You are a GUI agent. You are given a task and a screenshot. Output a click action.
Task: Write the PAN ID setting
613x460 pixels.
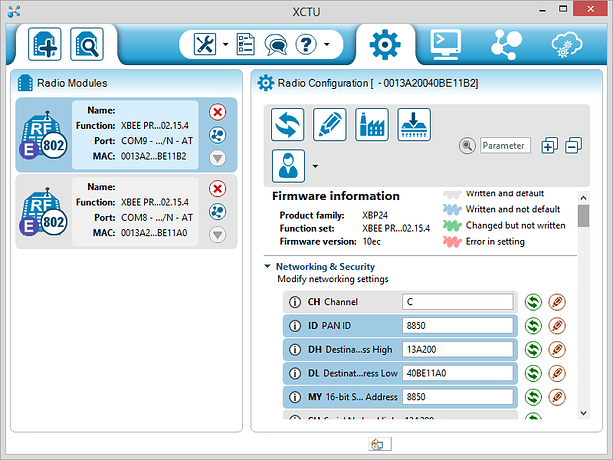pos(557,326)
